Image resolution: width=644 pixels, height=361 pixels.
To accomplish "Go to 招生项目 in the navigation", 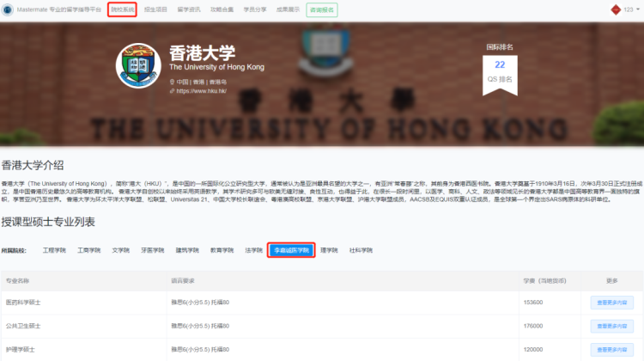I will tap(155, 9).
